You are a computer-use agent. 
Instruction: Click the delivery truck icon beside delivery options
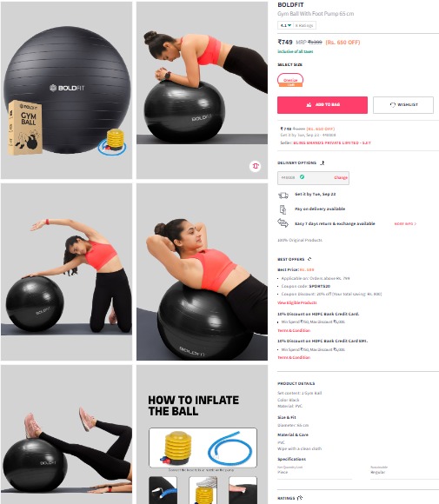[323, 163]
